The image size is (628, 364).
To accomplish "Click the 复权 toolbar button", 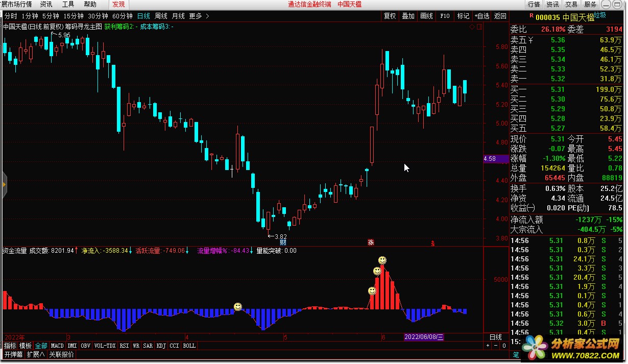I will tap(390, 16).
